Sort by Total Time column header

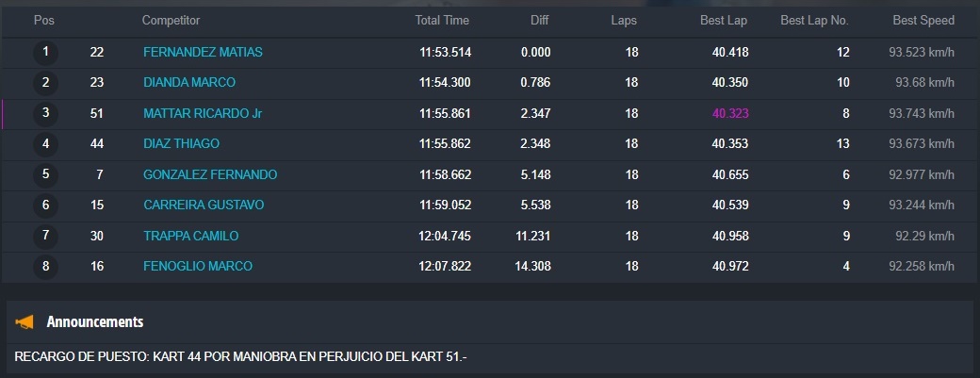[x=442, y=21]
